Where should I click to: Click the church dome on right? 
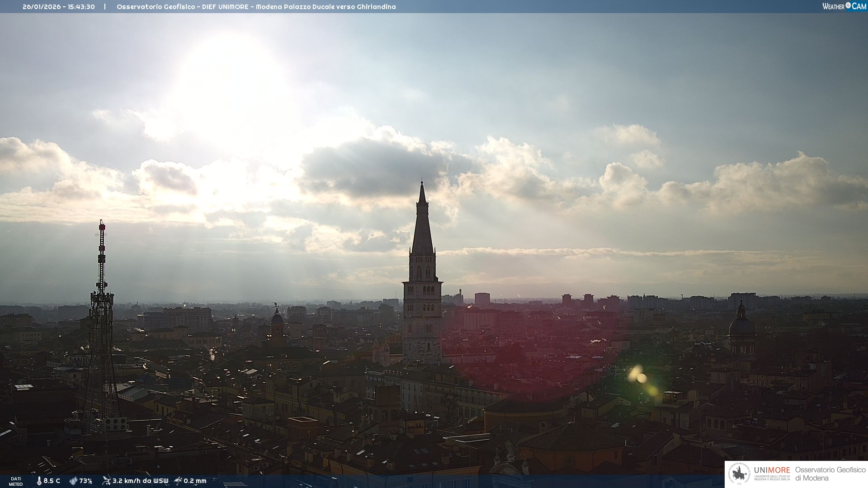tap(741, 327)
